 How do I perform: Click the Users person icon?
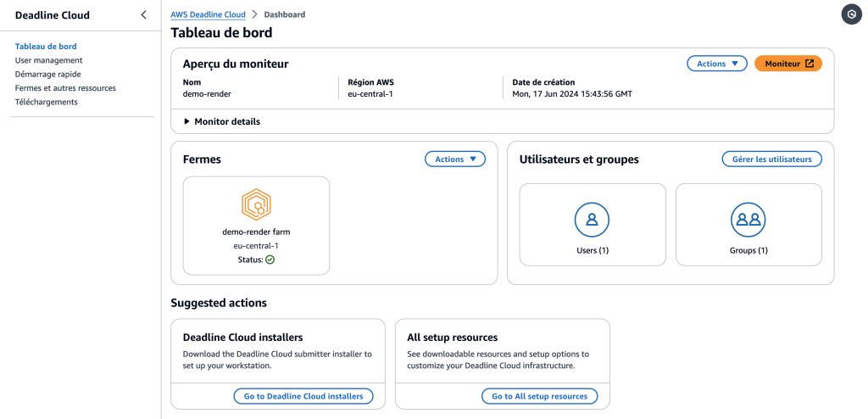pyautogui.click(x=592, y=220)
